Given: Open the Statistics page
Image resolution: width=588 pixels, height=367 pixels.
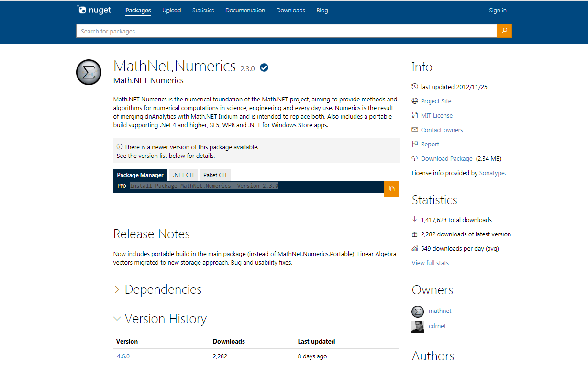Looking at the screenshot, I should click(x=203, y=11).
